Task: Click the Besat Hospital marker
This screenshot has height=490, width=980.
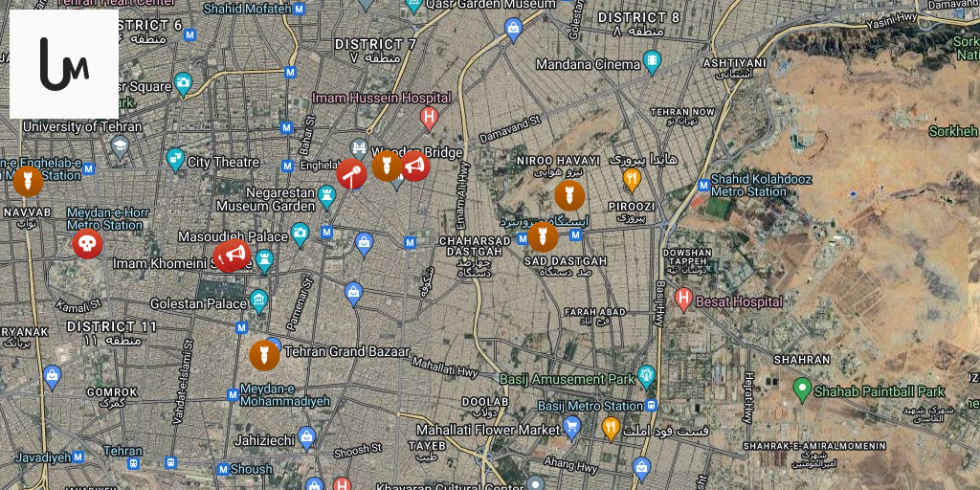Action: [x=683, y=300]
